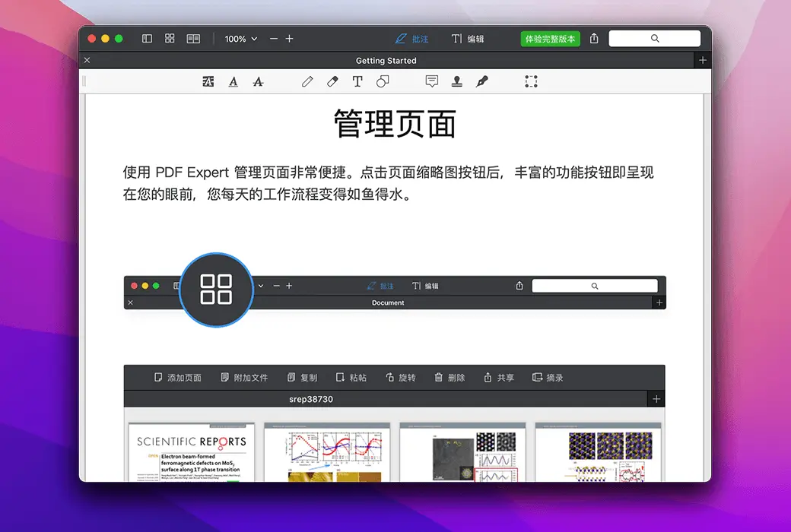This screenshot has width=791, height=532.
Task: Open the 100% zoom level dropdown
Action: [240, 39]
